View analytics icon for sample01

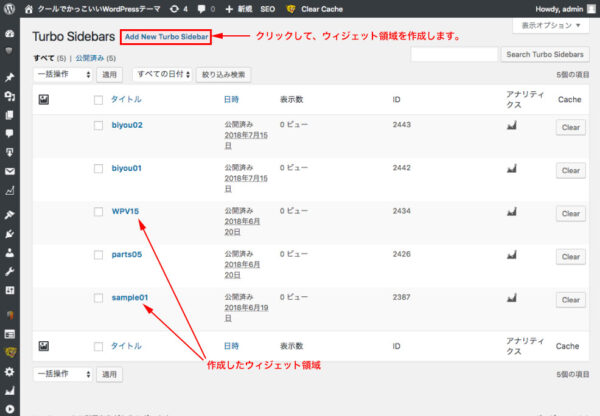coord(512,297)
